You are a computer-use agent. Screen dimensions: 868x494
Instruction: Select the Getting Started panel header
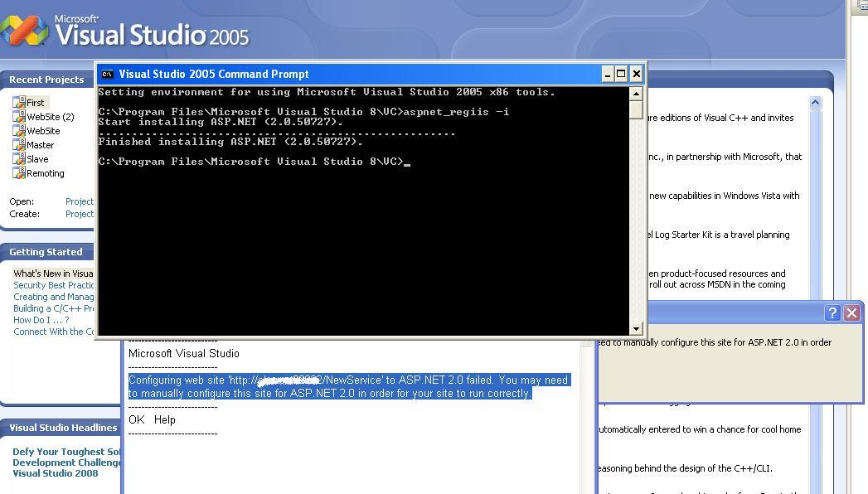point(46,252)
